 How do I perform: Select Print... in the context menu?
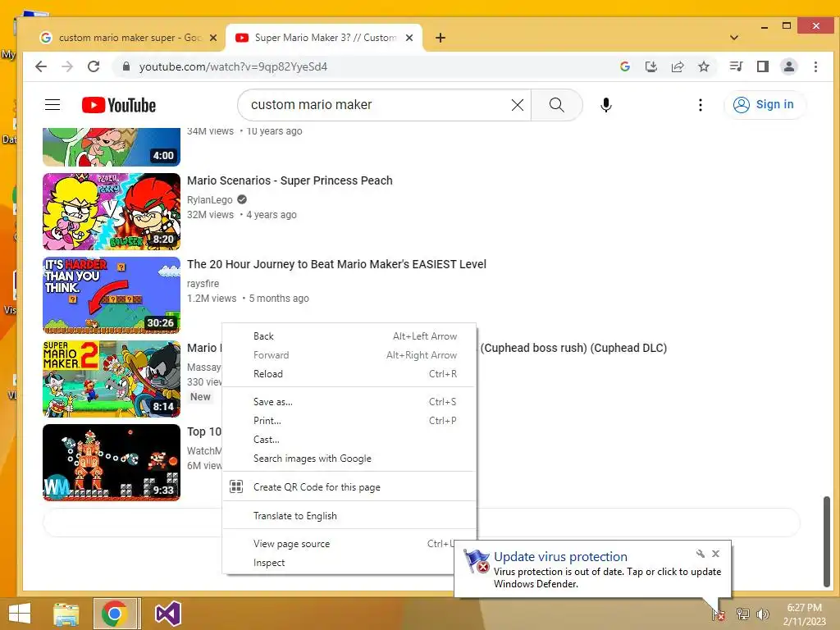(349, 421)
